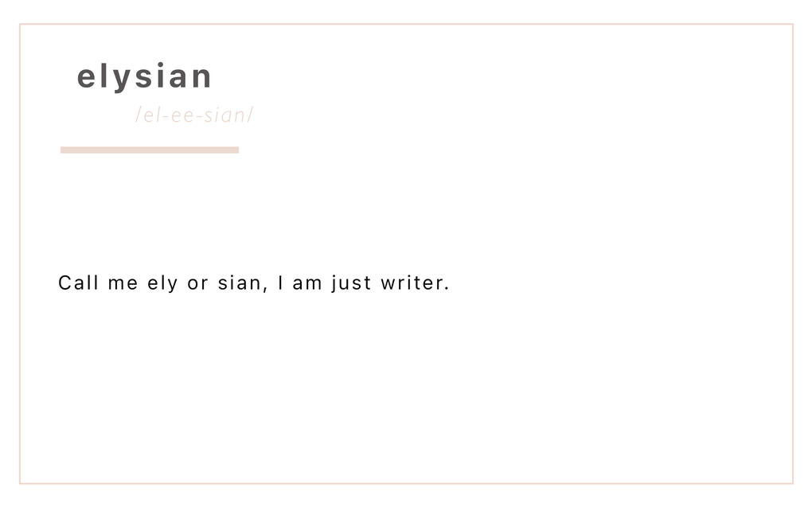The width and height of the screenshot is (812, 507).
Task: Select the pronunciation text /el-ee-sian/
Action: tap(195, 115)
